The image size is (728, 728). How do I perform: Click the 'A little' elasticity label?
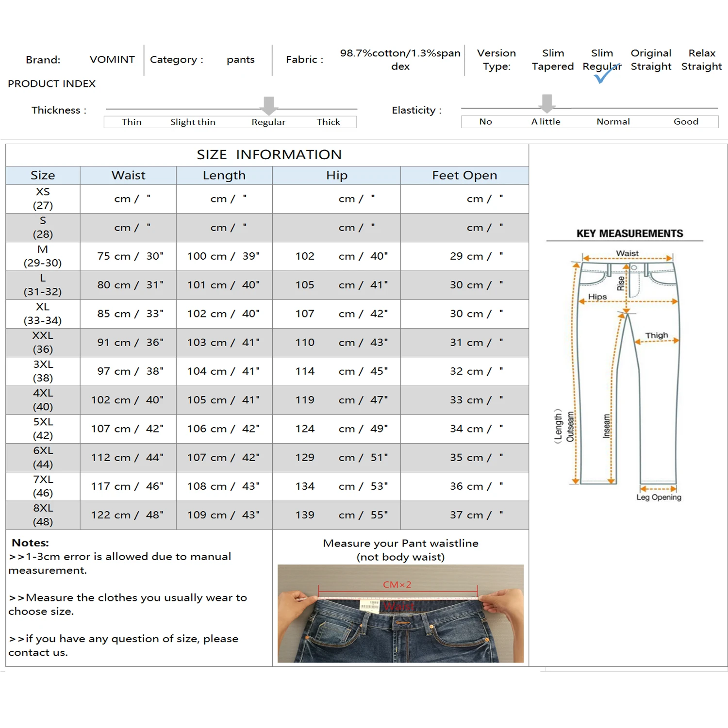[x=546, y=121]
